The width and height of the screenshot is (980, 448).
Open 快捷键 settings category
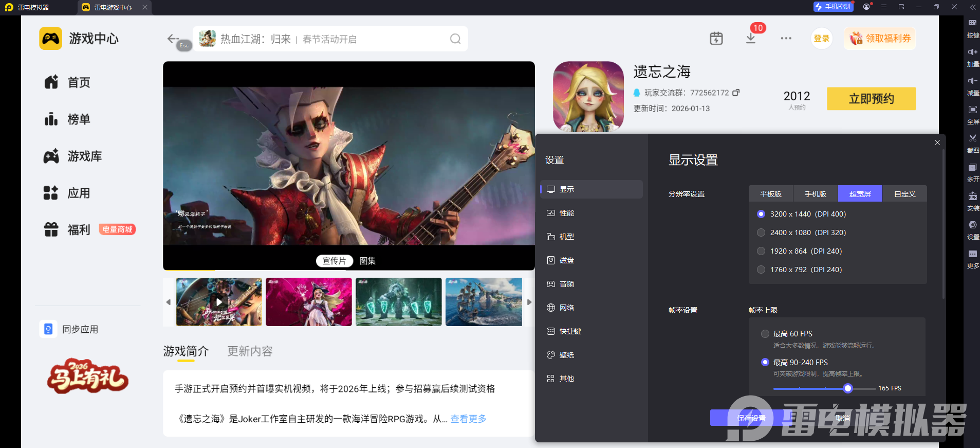[591, 331]
